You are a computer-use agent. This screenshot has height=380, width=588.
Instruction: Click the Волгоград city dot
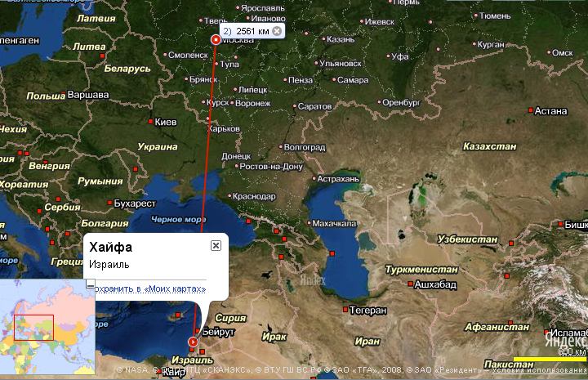281,147
